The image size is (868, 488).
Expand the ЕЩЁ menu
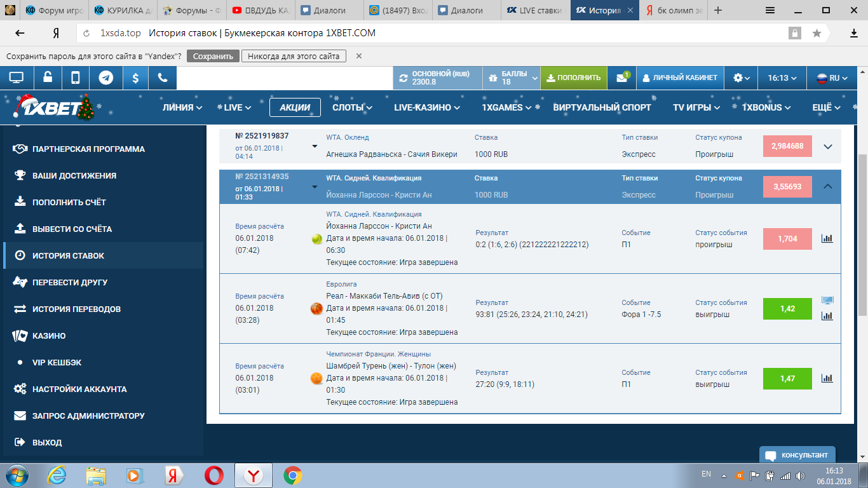pyautogui.click(x=827, y=107)
